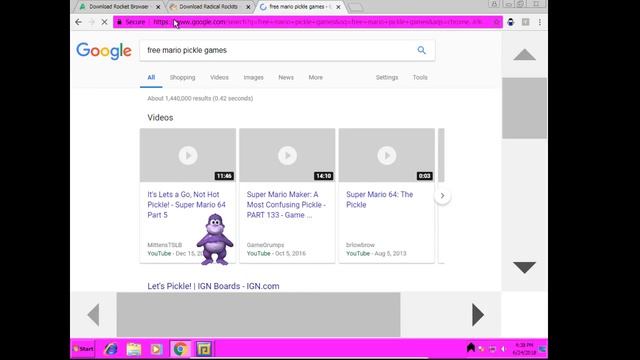Switch to News results
Viewport: 640px width, 360px height.
click(286, 78)
